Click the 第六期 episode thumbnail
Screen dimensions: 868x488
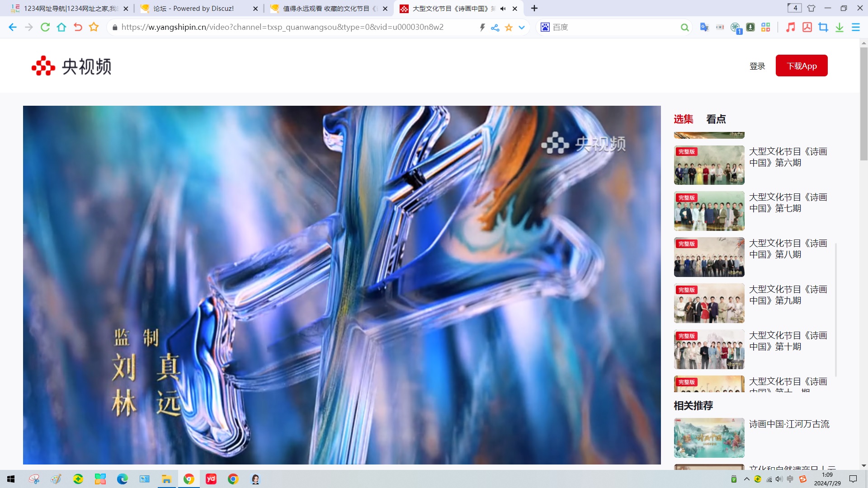[x=709, y=165]
